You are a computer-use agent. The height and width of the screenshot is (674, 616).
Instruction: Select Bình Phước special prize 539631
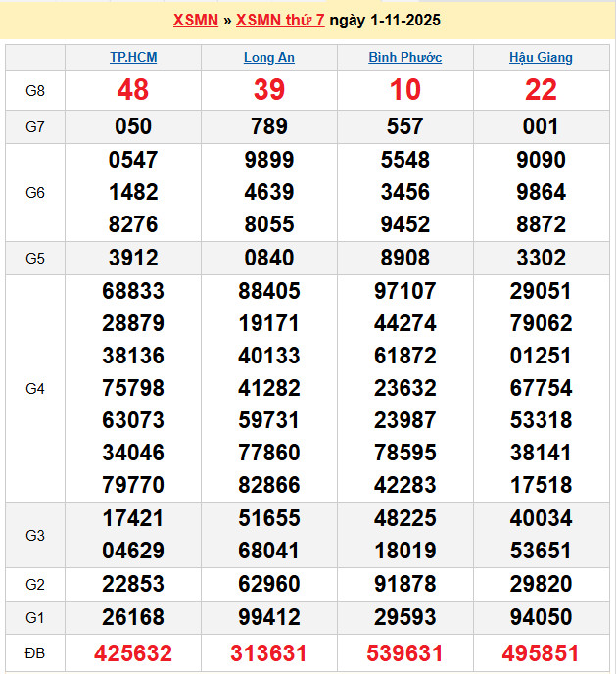coord(404,653)
